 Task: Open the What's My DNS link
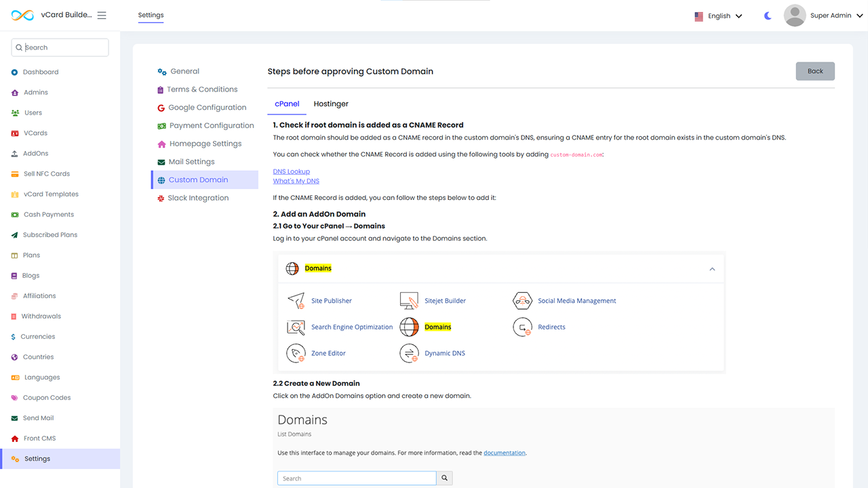click(296, 181)
